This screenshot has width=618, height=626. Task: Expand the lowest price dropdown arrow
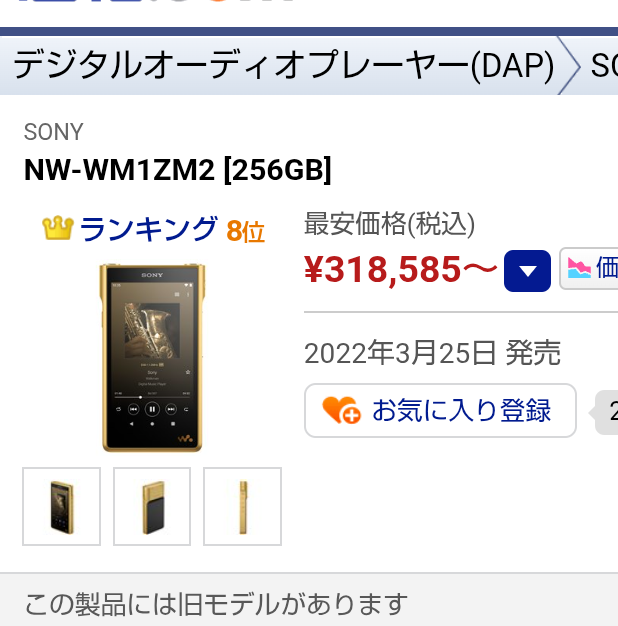point(527,271)
